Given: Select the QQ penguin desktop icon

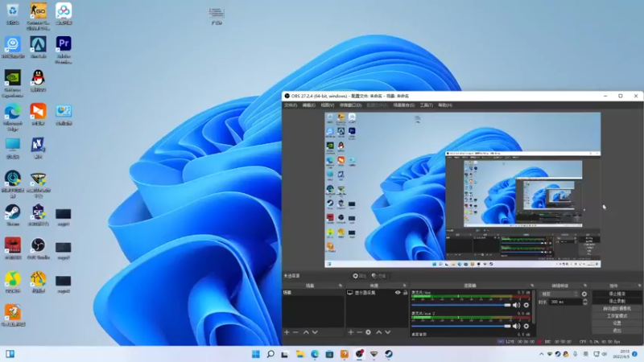Looking at the screenshot, I should 38,81.
